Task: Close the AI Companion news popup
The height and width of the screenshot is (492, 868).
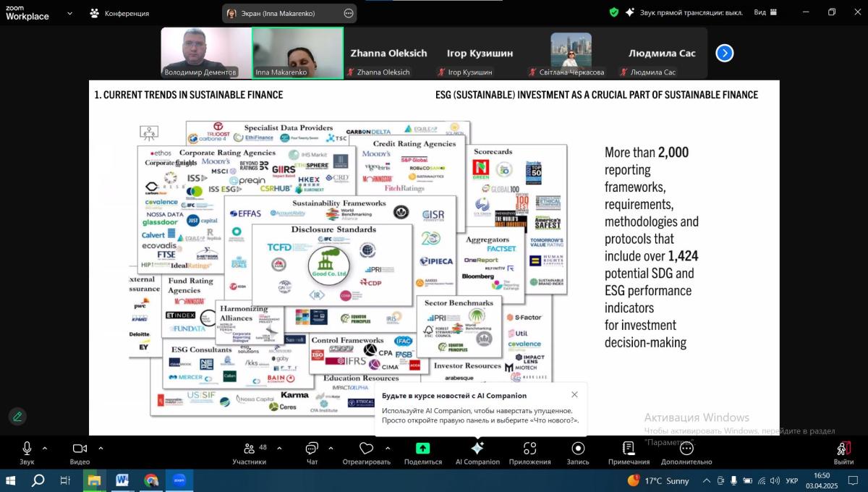Action: [x=574, y=394]
